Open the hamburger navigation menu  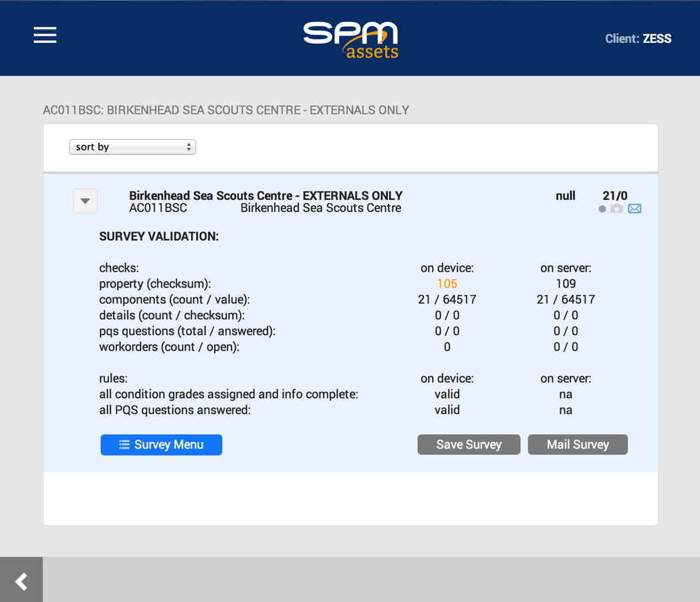tap(45, 35)
